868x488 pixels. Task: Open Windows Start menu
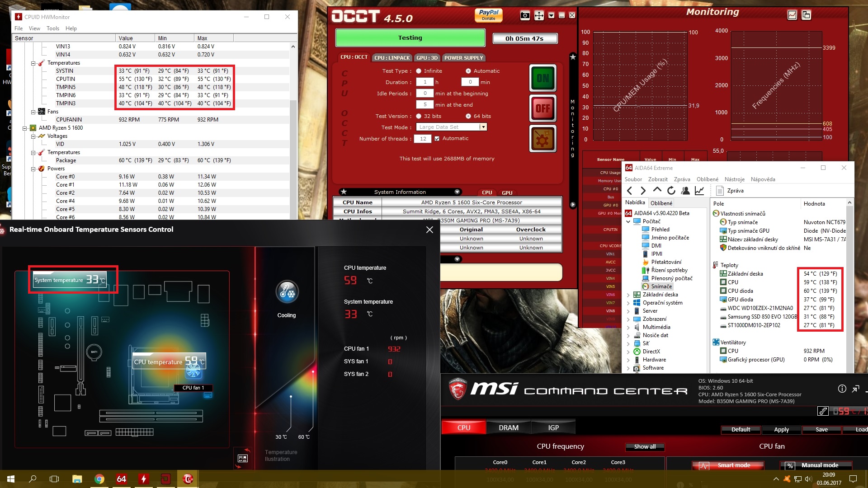[11, 479]
